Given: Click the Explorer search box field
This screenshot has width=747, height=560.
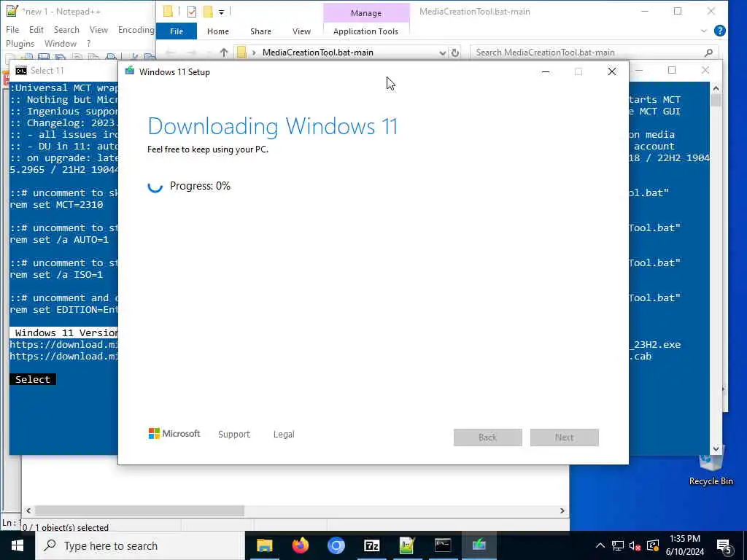Looking at the screenshot, I should [594, 52].
